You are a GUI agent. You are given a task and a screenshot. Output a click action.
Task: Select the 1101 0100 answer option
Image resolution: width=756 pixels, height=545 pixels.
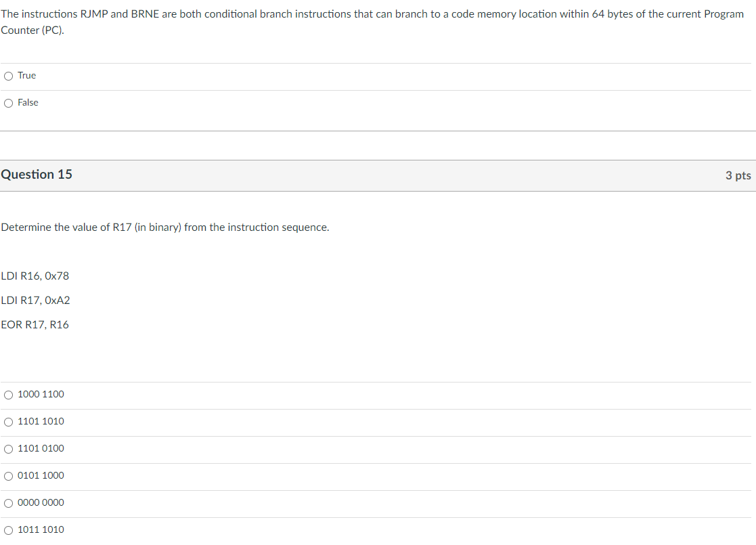click(x=7, y=449)
